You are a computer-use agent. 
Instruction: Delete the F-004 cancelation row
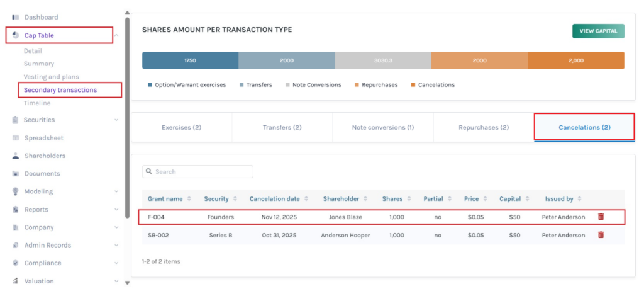tap(601, 217)
